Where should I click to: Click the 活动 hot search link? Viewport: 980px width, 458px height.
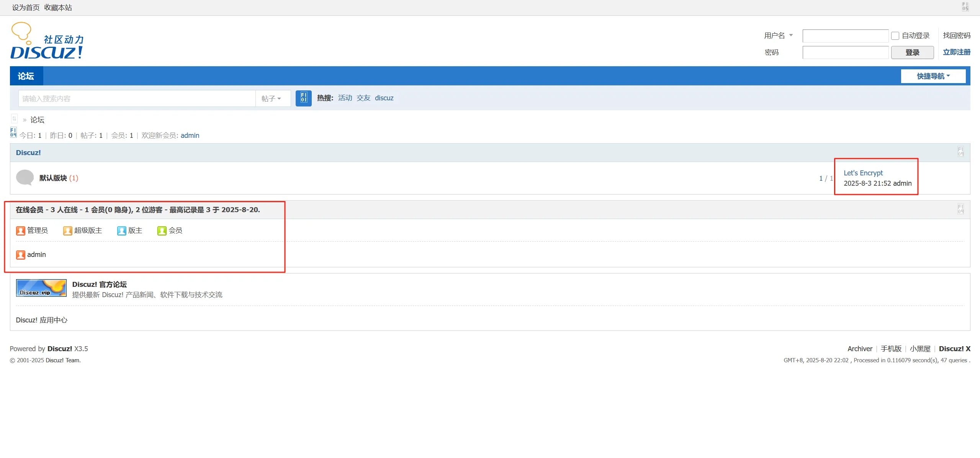[345, 98]
